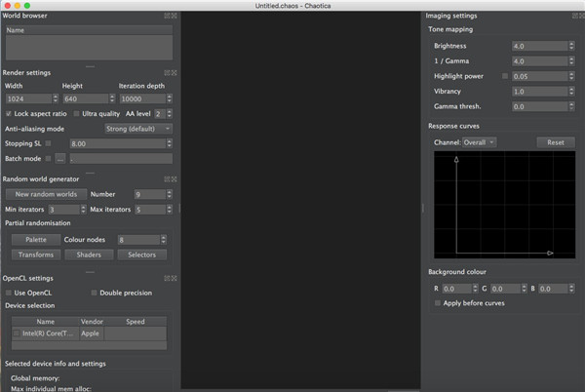Viewport: 585px width, 392px height.
Task: Enable Ultra quality checkbox
Action: [x=75, y=114]
